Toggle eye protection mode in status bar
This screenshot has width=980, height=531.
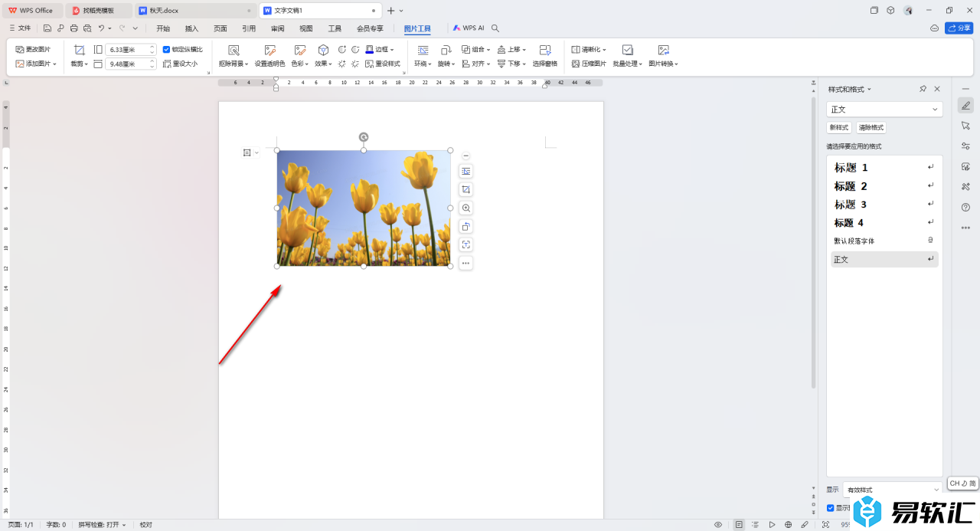pyautogui.click(x=718, y=525)
